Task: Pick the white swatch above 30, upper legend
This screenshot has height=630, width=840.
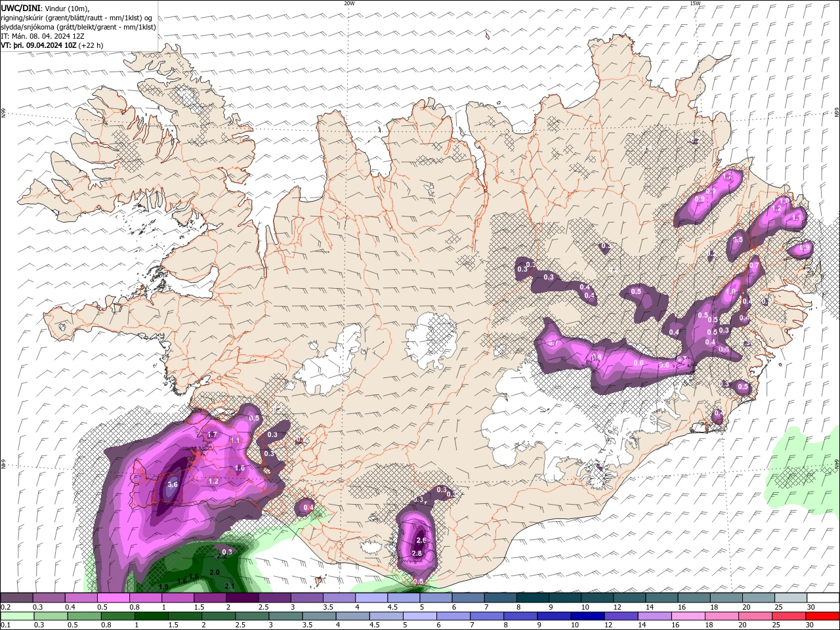Action: tap(823, 598)
